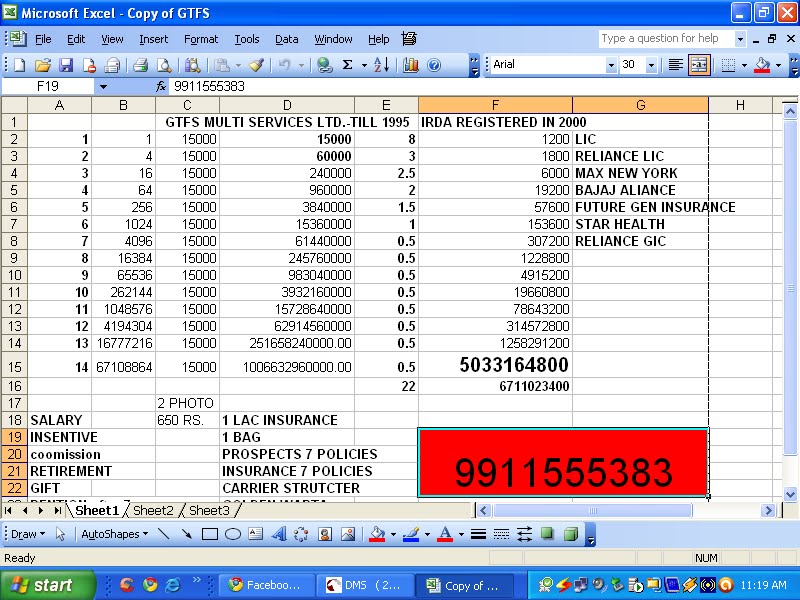Click the vertical scrollbar down arrow
Screen dimensions: 800x600
point(790,494)
